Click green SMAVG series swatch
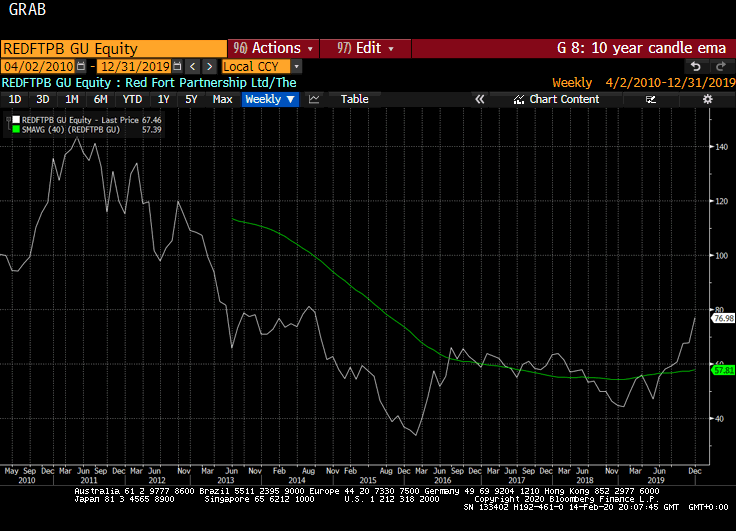The height and width of the screenshot is (531, 736). [x=16, y=130]
